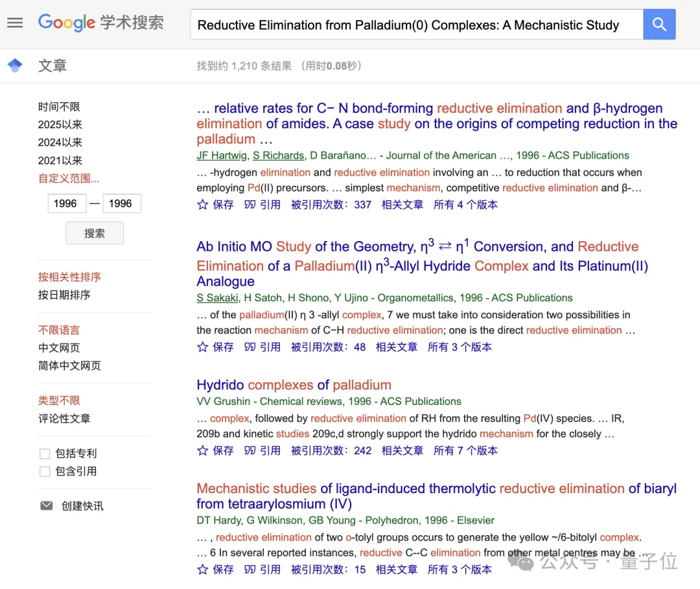Expand 自定义范围 custom date range
The image size is (700, 589).
point(69,179)
